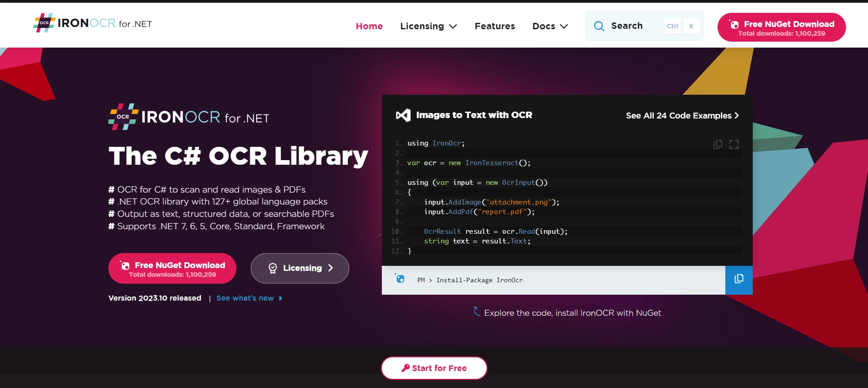The width and height of the screenshot is (868, 388).
Task: Click NuGet icon on hero download button
Action: click(125, 265)
